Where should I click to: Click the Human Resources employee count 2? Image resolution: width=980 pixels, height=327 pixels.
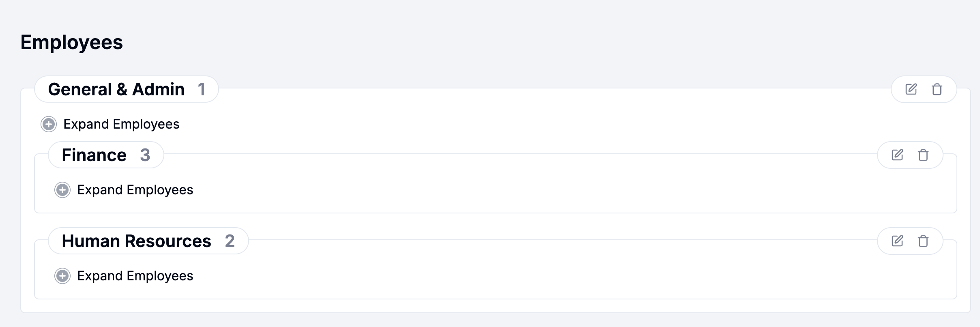pyautogui.click(x=230, y=241)
